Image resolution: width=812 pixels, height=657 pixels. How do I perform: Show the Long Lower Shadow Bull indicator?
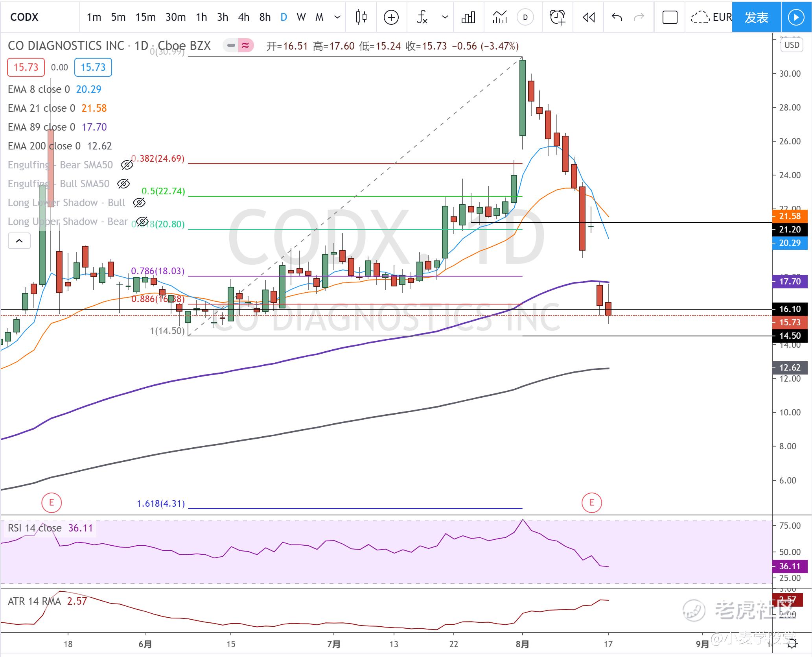click(139, 203)
